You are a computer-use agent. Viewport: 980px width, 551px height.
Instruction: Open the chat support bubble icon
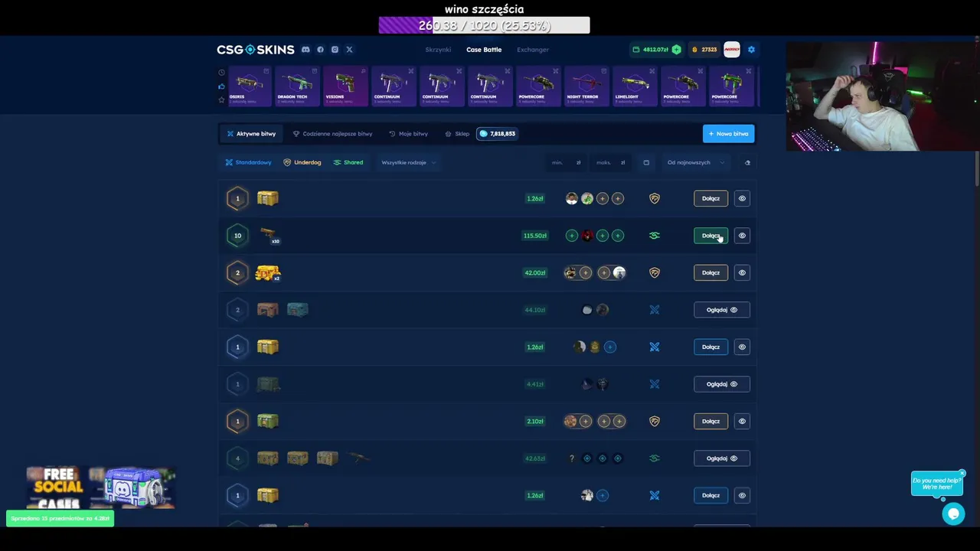[953, 514]
